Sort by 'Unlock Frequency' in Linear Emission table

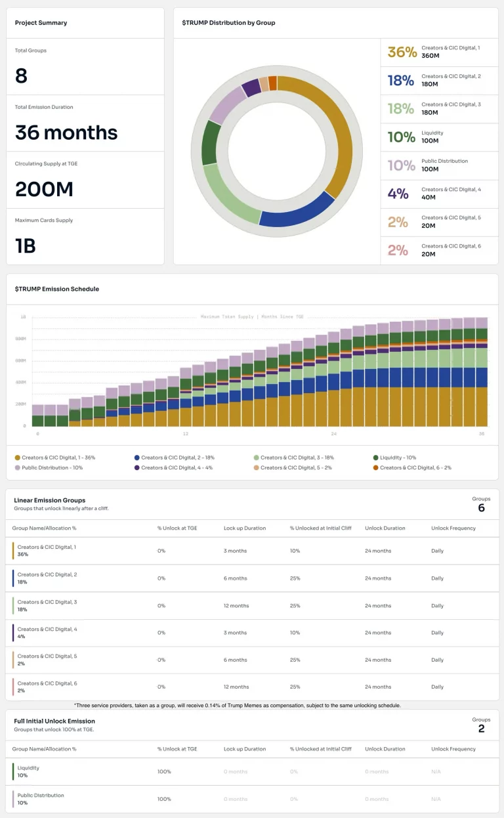pyautogui.click(x=453, y=528)
